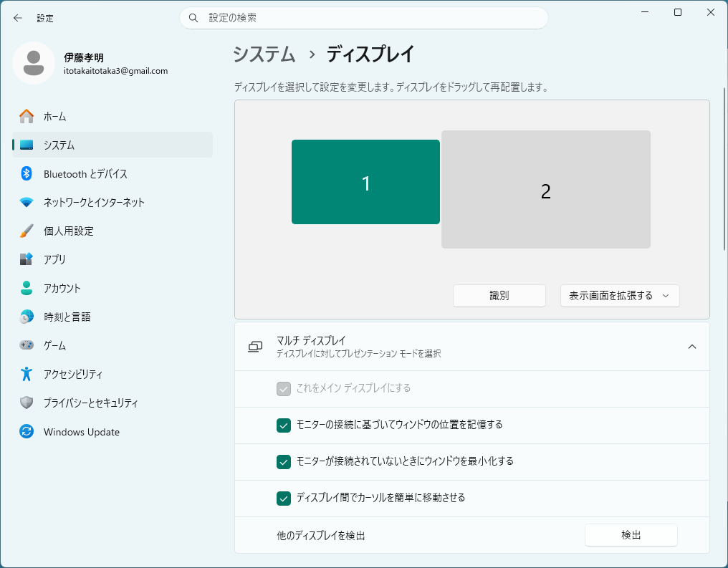Open the アカウント person icon
Viewport: 728px width, 568px height.
(x=27, y=288)
